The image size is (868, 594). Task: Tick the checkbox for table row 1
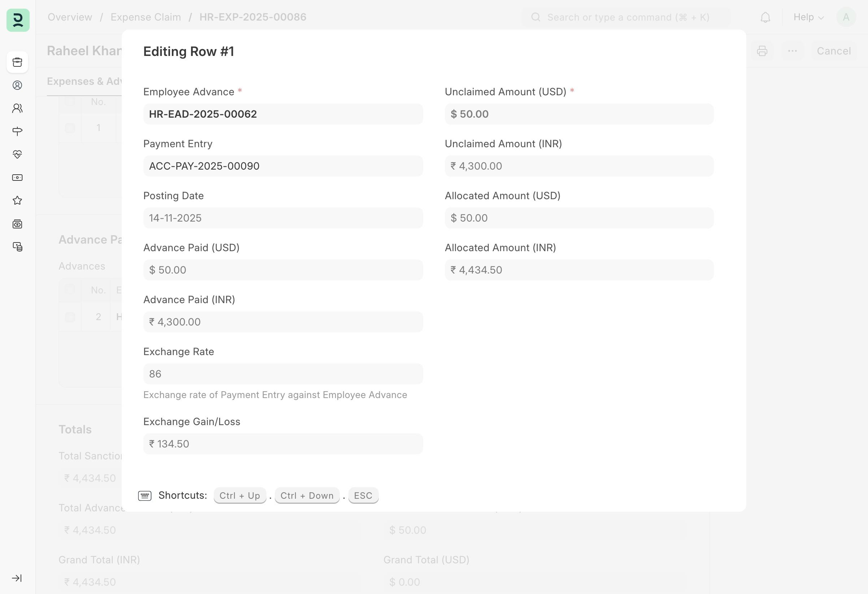[70, 128]
